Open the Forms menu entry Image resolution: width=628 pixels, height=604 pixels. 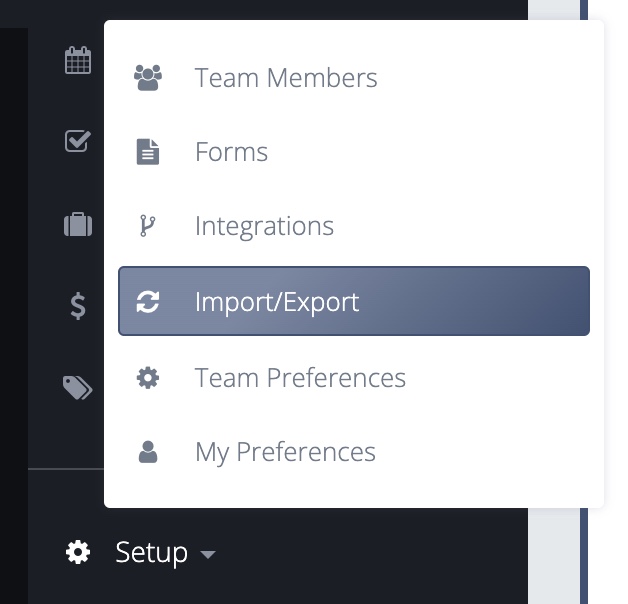point(354,152)
